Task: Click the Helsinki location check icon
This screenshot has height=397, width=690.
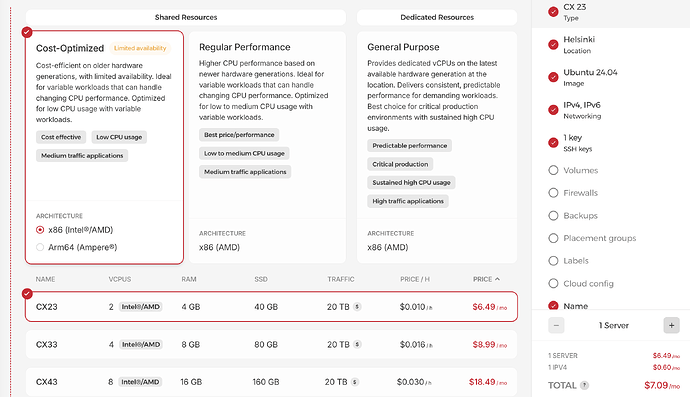Action: coord(553,44)
